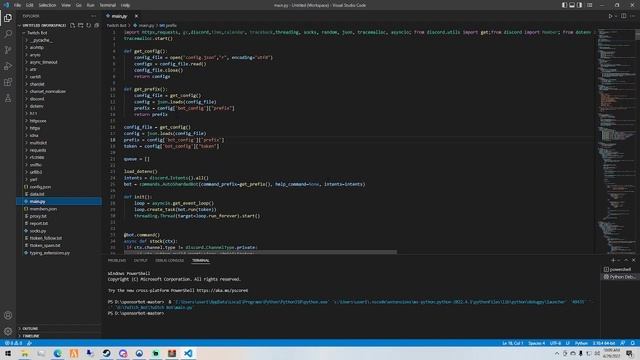
Task: Open the Search view in activity bar
Action: 8,34
